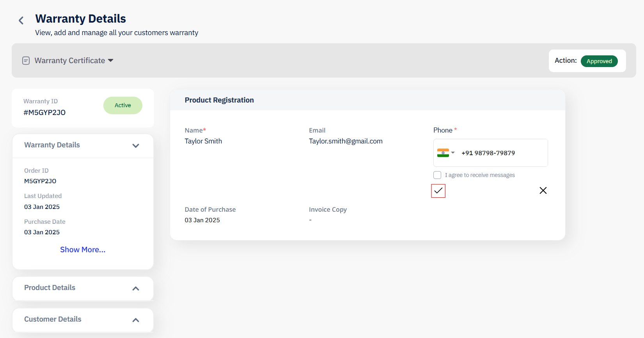Select the Product Details panel header
This screenshot has width=644, height=338.
click(83, 288)
